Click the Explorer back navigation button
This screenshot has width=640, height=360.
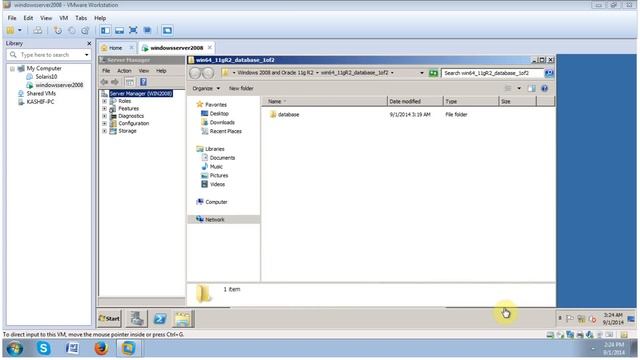(196, 73)
